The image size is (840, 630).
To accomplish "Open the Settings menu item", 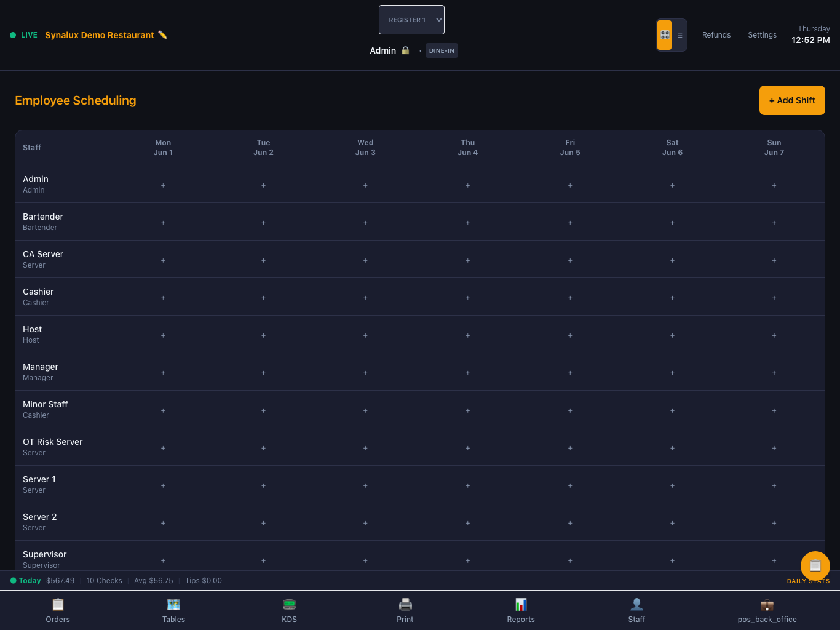I will (762, 35).
